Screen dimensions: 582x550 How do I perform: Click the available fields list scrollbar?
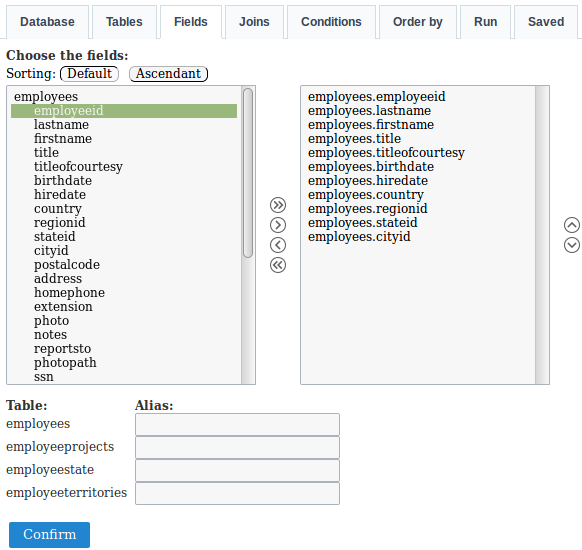[248, 173]
